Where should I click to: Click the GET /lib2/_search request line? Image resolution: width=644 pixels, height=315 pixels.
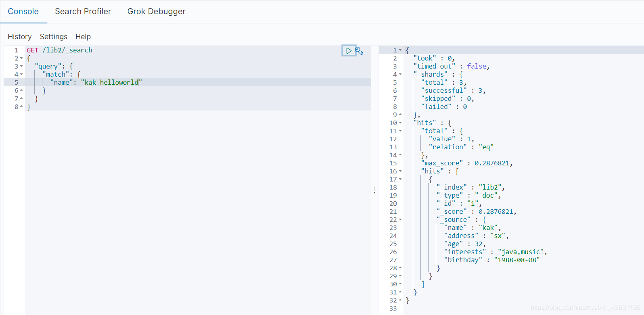pyautogui.click(x=59, y=50)
